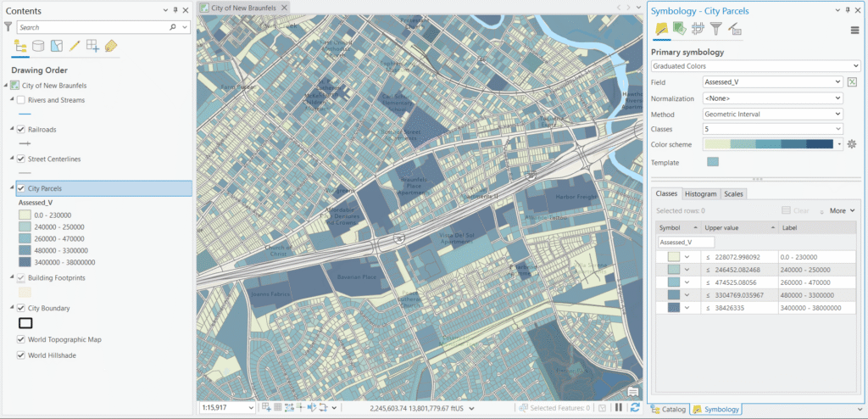This screenshot has width=868, height=419.
Task: Pause map drawing
Action: pos(619,408)
